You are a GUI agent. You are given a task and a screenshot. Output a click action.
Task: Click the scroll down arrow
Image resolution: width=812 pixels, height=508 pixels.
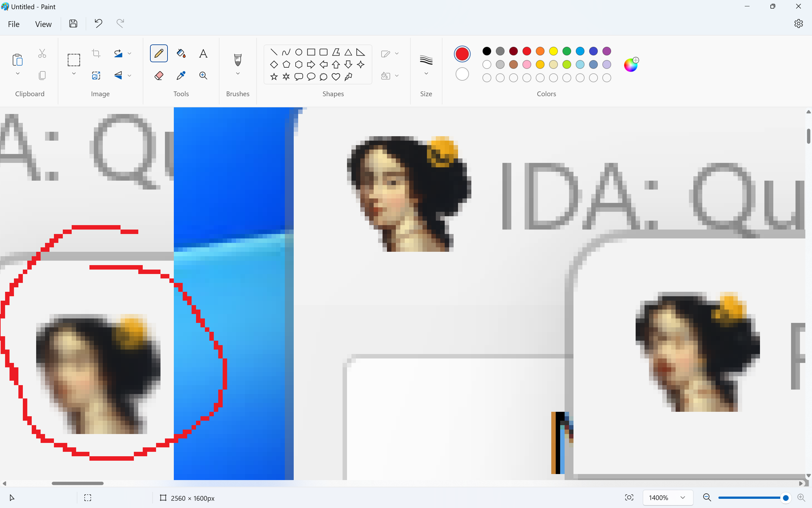point(808,475)
